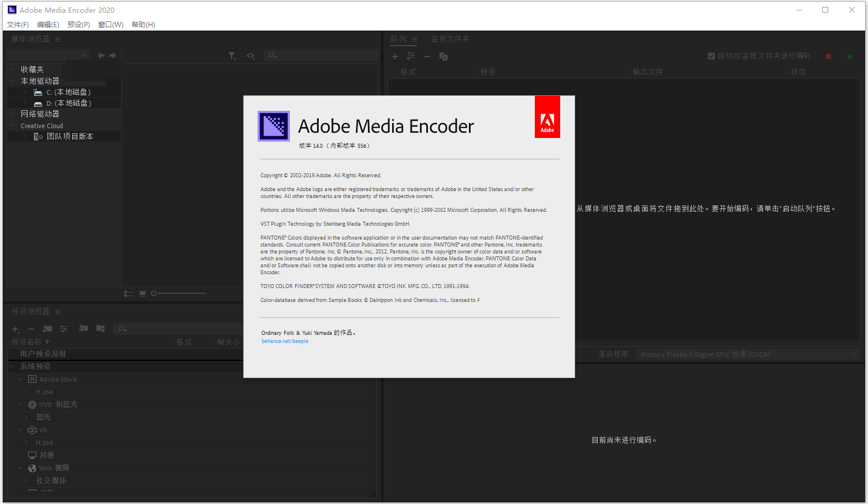
Task: Open the filter icon in Media Browser
Action: pyautogui.click(x=232, y=55)
